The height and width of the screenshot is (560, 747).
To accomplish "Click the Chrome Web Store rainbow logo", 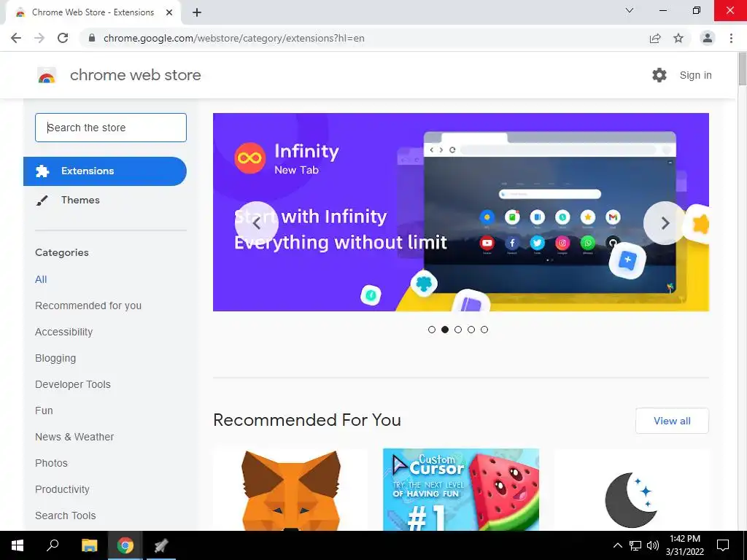I will click(x=47, y=75).
